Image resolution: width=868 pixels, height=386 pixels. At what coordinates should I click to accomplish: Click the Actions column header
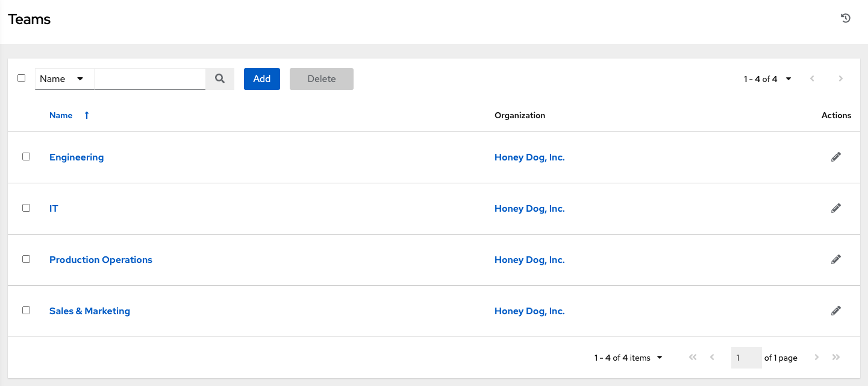836,115
